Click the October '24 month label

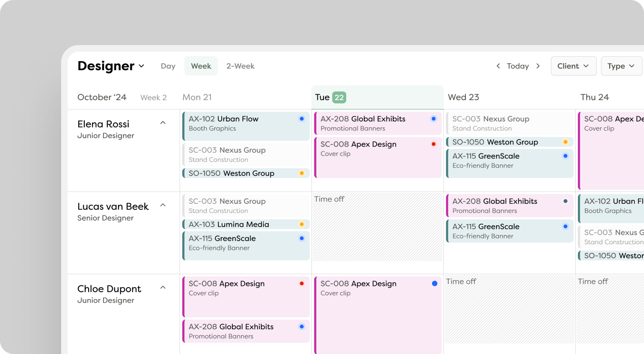coord(102,97)
